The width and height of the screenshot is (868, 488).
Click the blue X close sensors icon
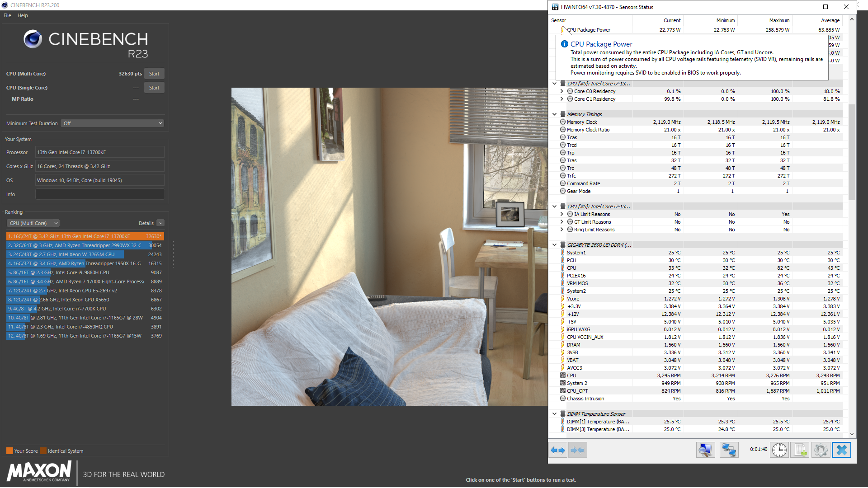841,450
